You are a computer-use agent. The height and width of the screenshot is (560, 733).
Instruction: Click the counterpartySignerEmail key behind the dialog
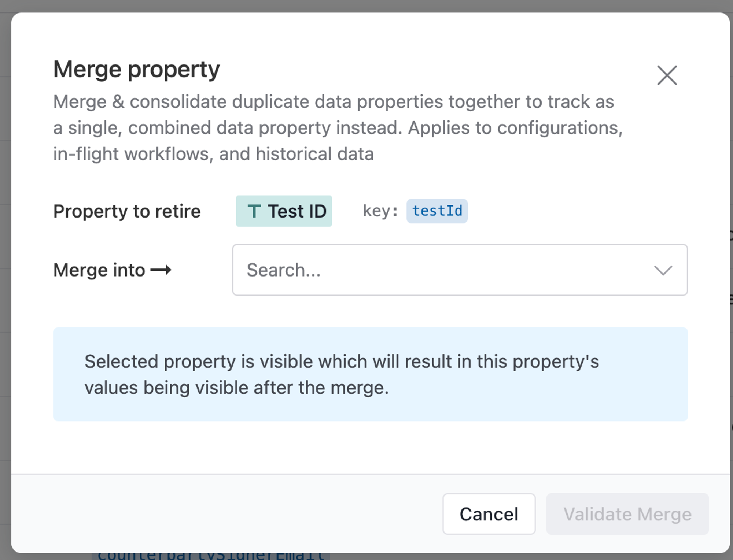tap(211, 556)
